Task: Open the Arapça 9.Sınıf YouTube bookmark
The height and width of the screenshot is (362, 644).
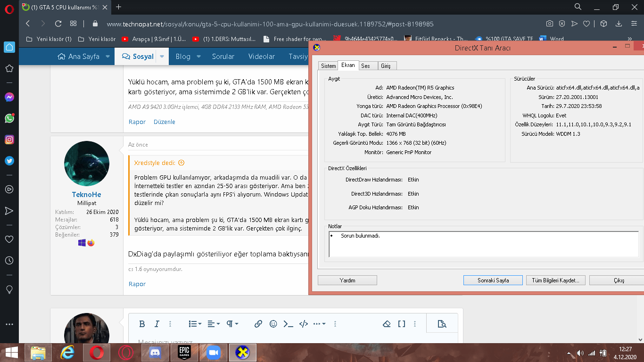Action: pyautogui.click(x=153, y=39)
